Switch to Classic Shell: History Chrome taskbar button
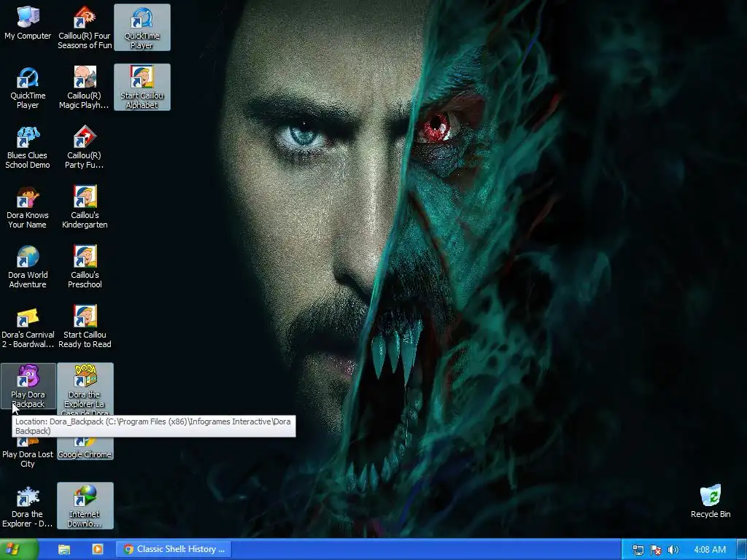This screenshot has height=560, width=747. point(174,550)
